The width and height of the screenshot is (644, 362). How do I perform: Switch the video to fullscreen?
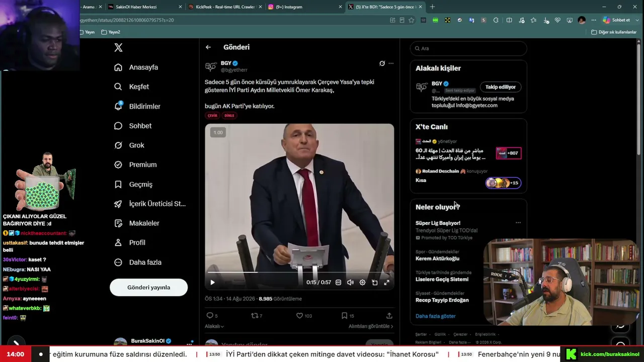click(386, 283)
